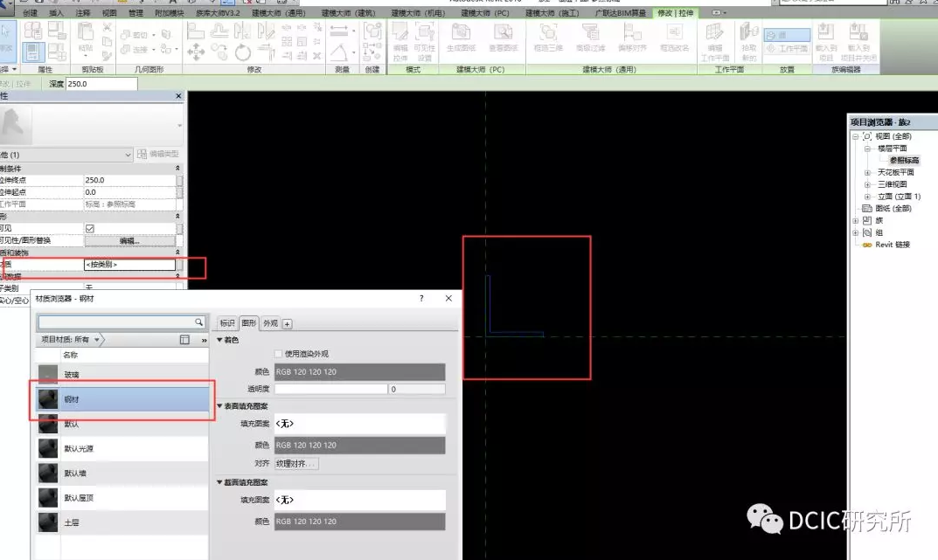The height and width of the screenshot is (560, 938).
Task: Expand the 天花板平面 tree node
Action: [868, 173]
